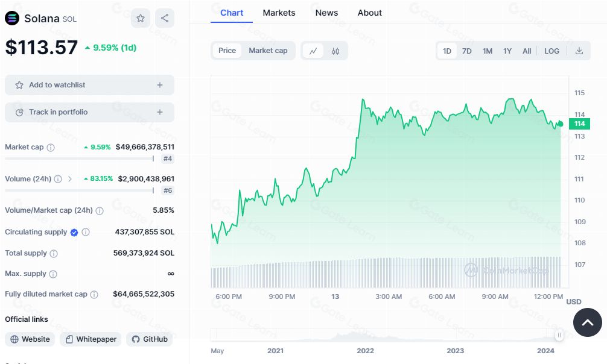Image resolution: width=607 pixels, height=364 pixels.
Task: Click the share icon
Action: point(165,18)
